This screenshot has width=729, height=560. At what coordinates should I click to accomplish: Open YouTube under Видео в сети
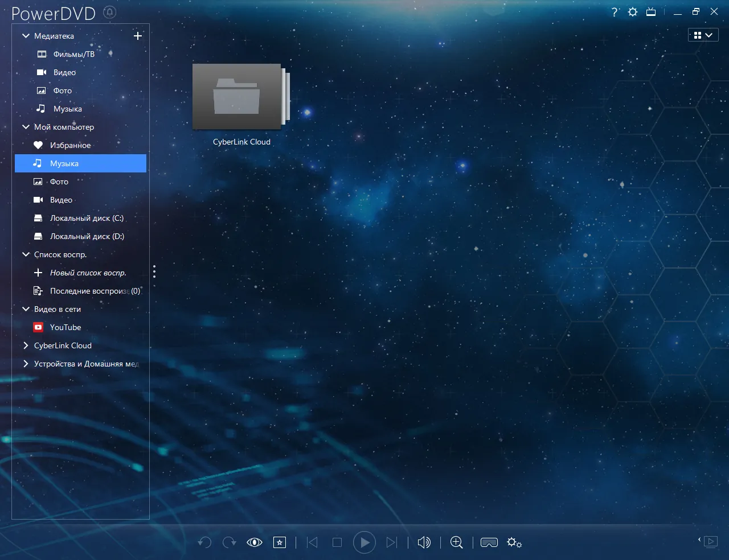pos(65,327)
